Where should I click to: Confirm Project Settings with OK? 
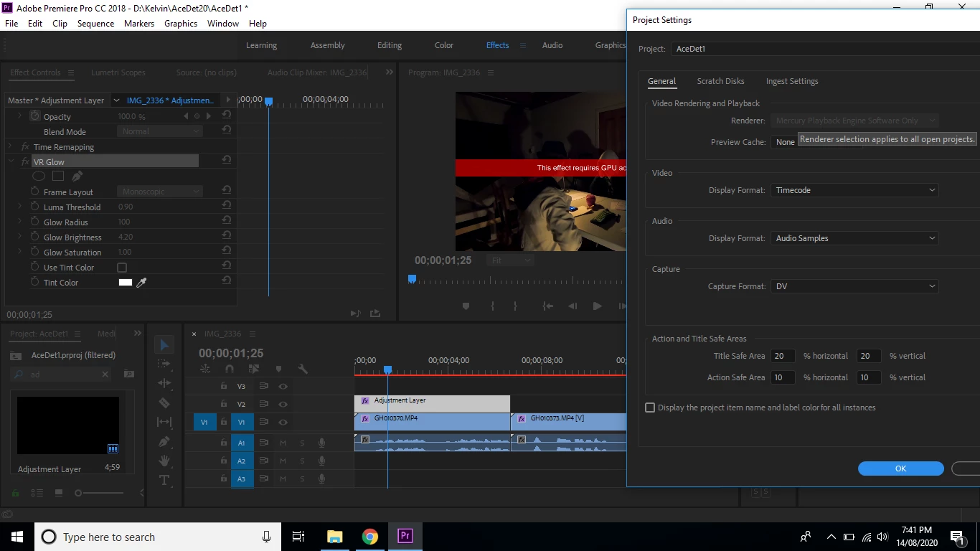(901, 468)
